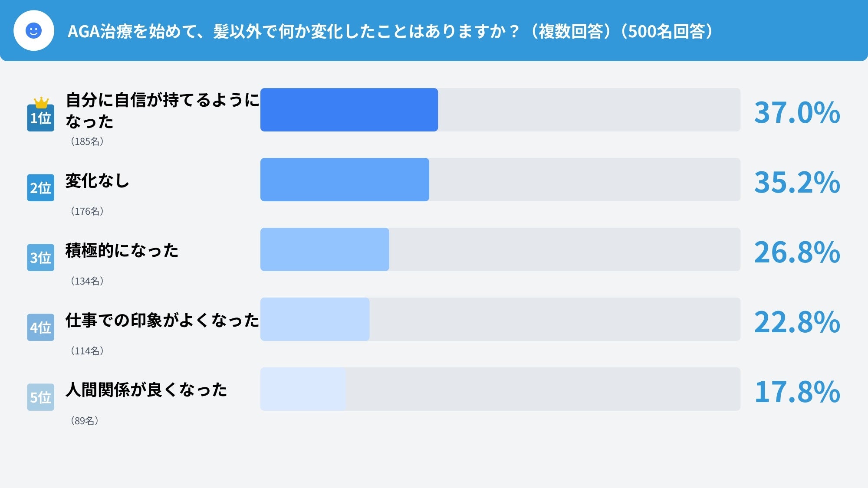Click the 2位 rank badge
The image size is (868, 488).
pos(40,188)
